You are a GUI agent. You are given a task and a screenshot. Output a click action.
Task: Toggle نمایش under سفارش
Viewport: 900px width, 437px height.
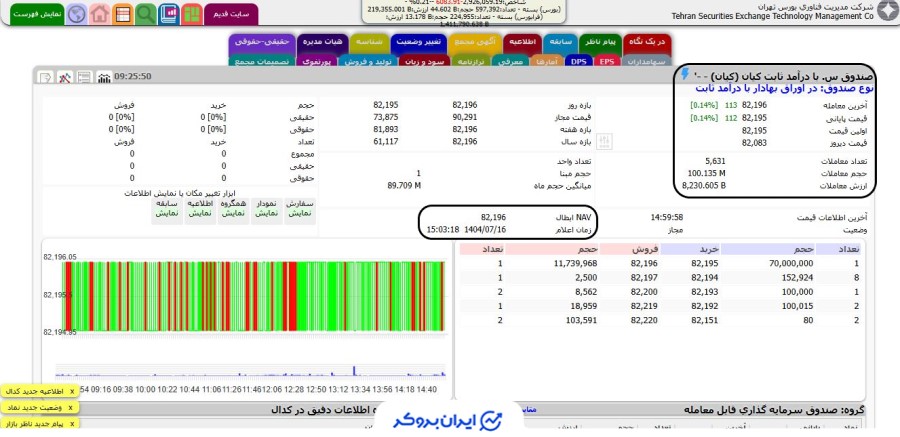tap(299, 213)
